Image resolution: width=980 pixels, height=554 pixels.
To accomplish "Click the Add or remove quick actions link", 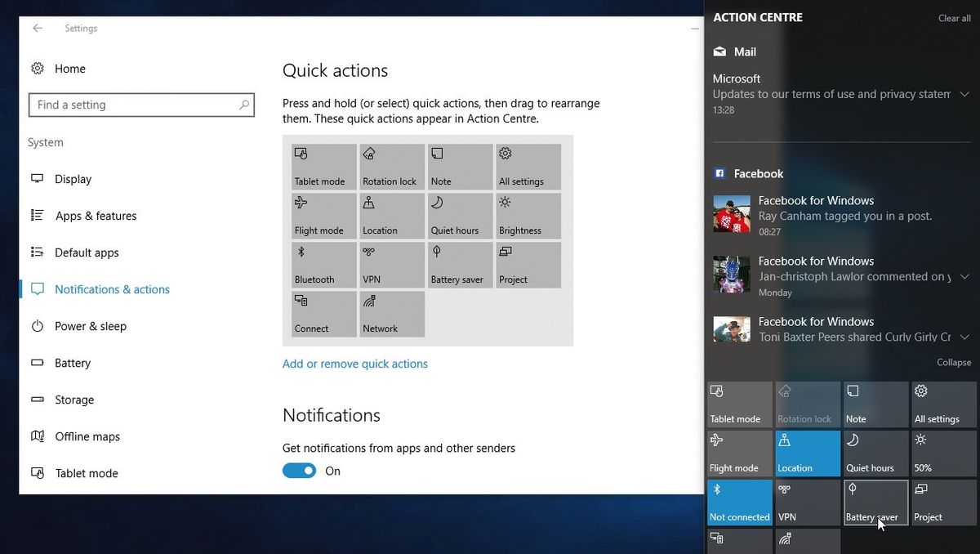I will pyautogui.click(x=355, y=364).
